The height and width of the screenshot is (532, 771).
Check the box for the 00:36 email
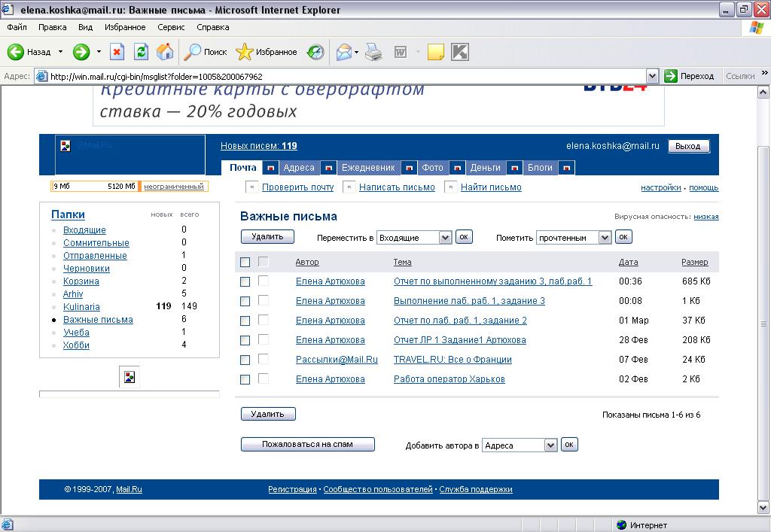[x=245, y=282]
